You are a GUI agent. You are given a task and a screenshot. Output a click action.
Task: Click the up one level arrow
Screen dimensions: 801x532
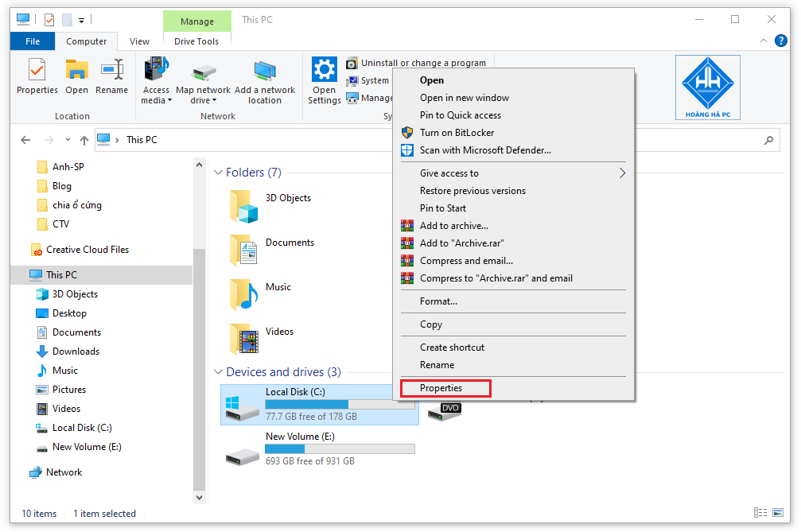coord(84,140)
